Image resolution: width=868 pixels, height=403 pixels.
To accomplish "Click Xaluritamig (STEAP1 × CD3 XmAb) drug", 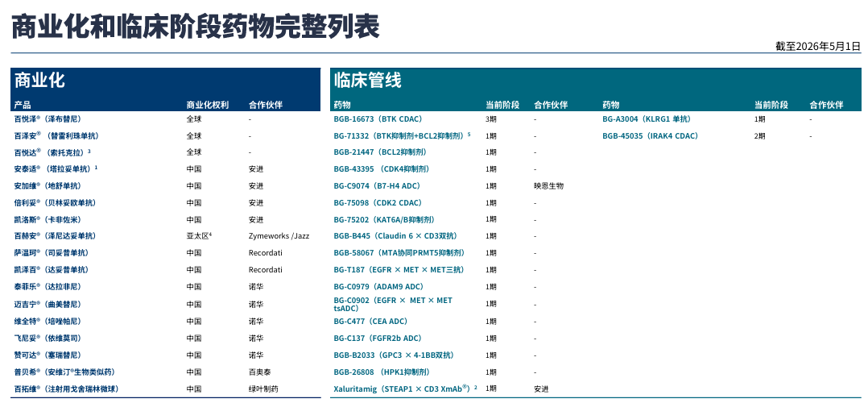I will [x=405, y=388].
